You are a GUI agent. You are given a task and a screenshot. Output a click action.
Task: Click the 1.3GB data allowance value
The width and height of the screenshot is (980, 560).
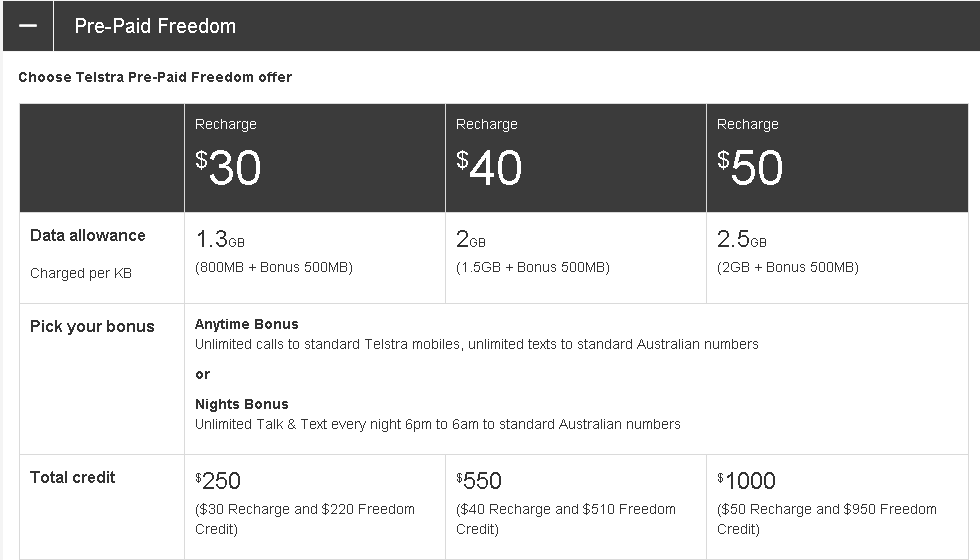(x=220, y=240)
